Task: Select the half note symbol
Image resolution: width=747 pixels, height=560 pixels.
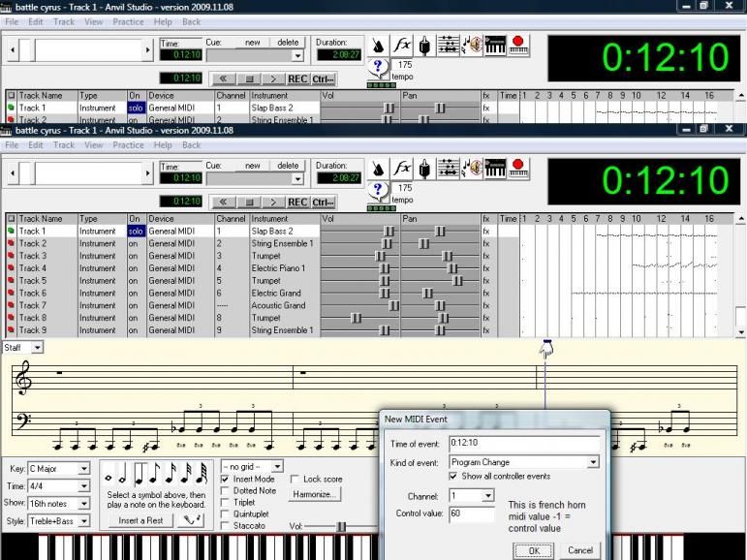Action: point(122,475)
